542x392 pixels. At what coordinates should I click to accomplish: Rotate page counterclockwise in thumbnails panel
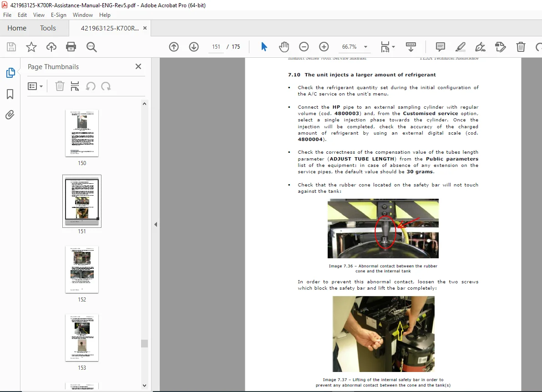coord(91,86)
